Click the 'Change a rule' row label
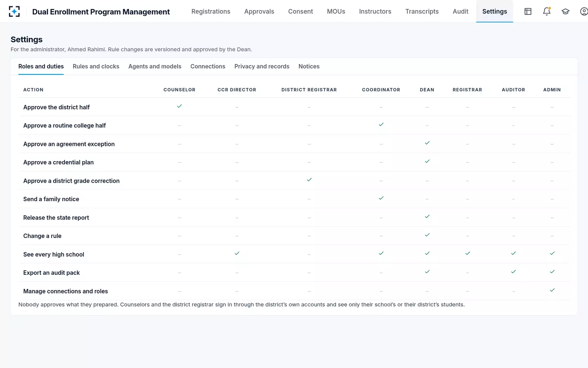Viewport: 588px width, 368px height. tap(42, 236)
